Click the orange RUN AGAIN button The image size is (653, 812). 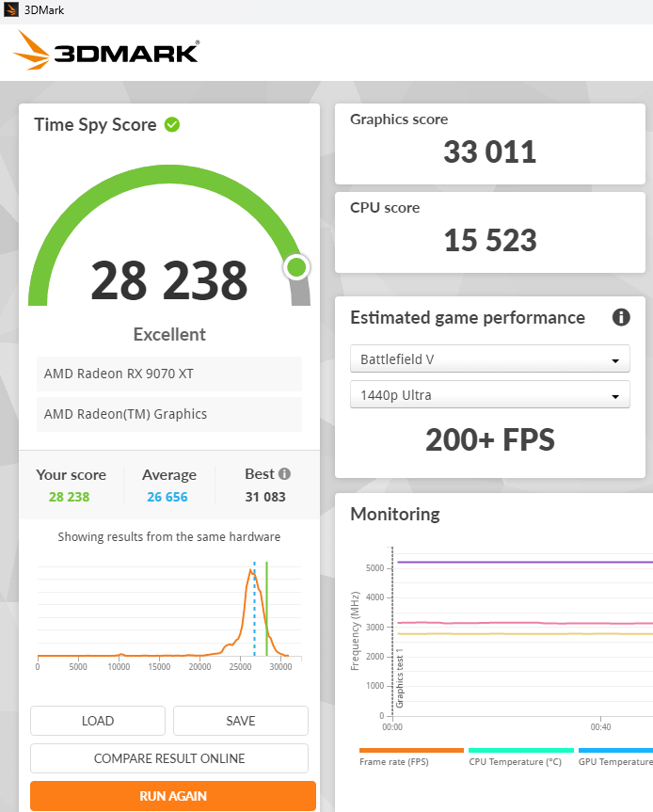pos(173,796)
